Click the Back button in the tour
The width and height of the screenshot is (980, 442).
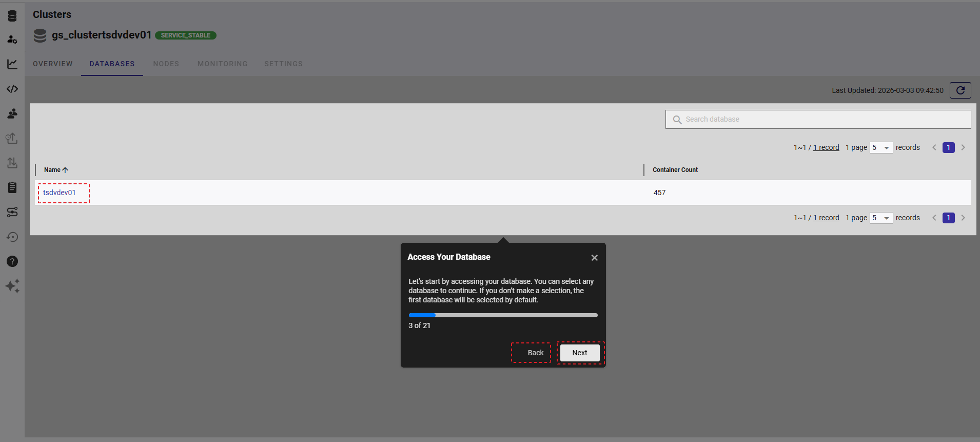point(535,353)
